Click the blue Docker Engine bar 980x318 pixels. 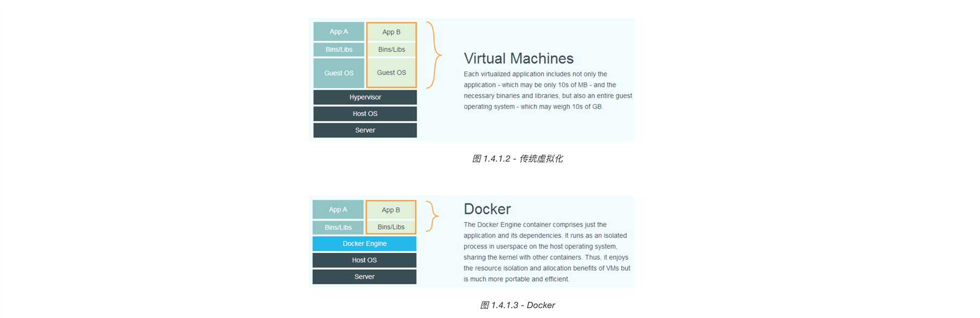[364, 244]
